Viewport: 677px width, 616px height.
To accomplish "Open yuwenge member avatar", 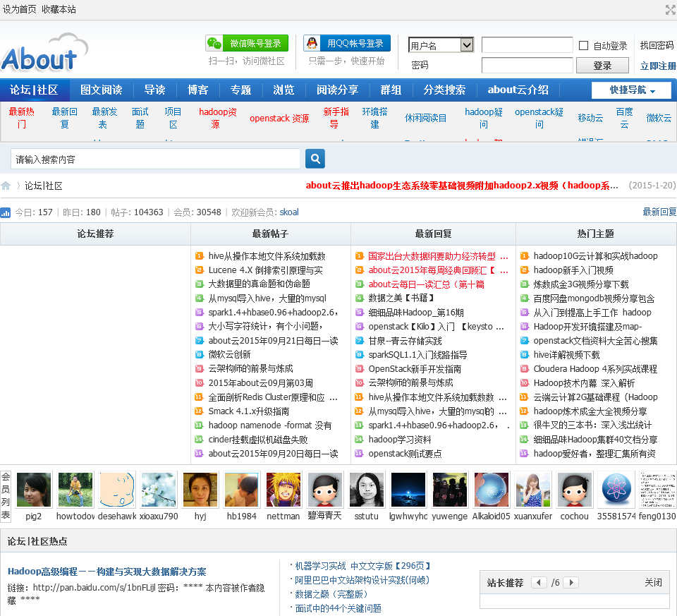I will 449,490.
